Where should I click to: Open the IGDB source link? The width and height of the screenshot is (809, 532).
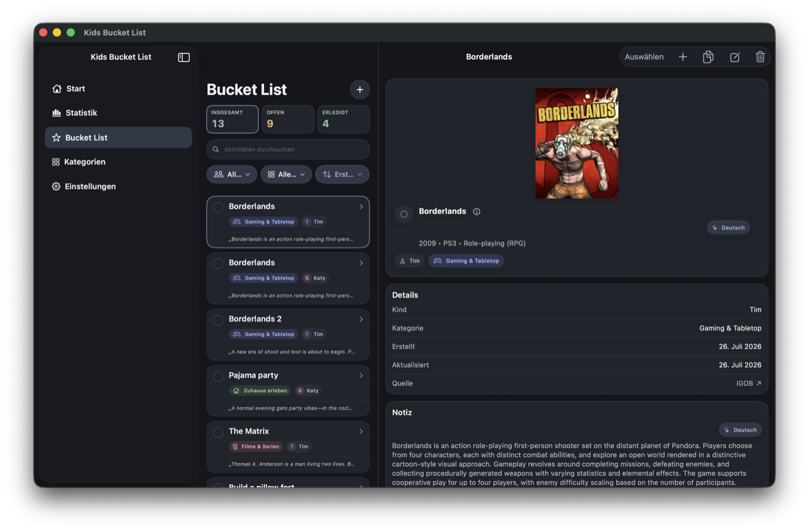point(749,383)
